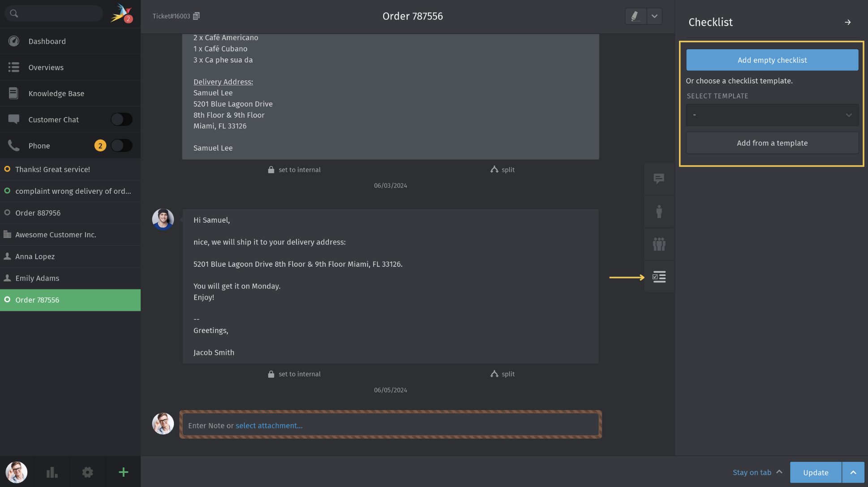Click the Add empty checklist button
868x487 pixels.
pos(772,60)
